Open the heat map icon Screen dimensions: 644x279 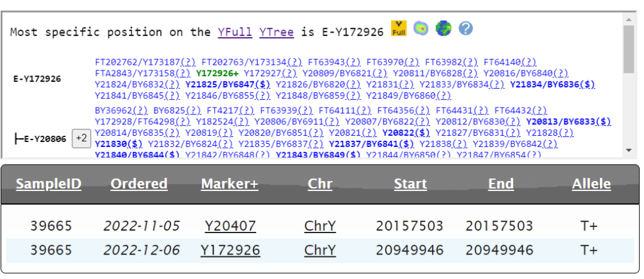pyautogui.click(x=421, y=29)
